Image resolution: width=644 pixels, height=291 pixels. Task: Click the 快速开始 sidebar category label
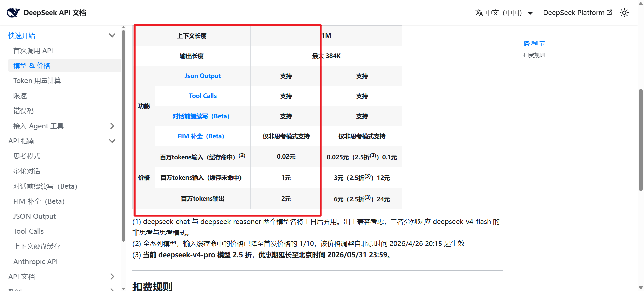point(22,35)
